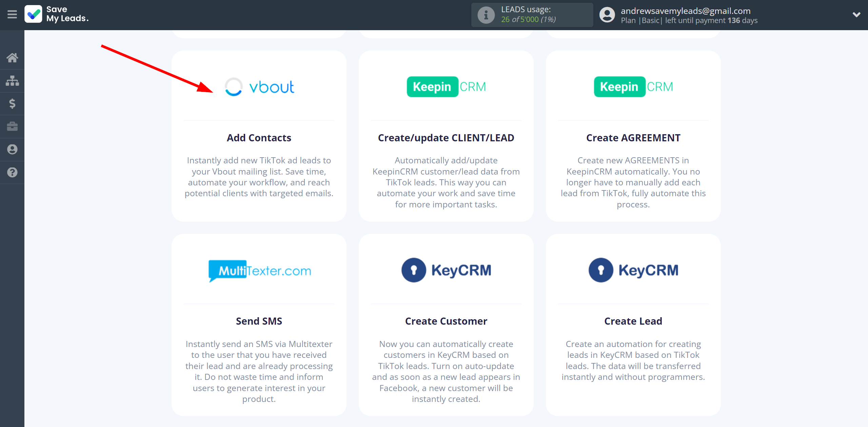
Task: Click the Plan Basic payment text
Action: [689, 20]
